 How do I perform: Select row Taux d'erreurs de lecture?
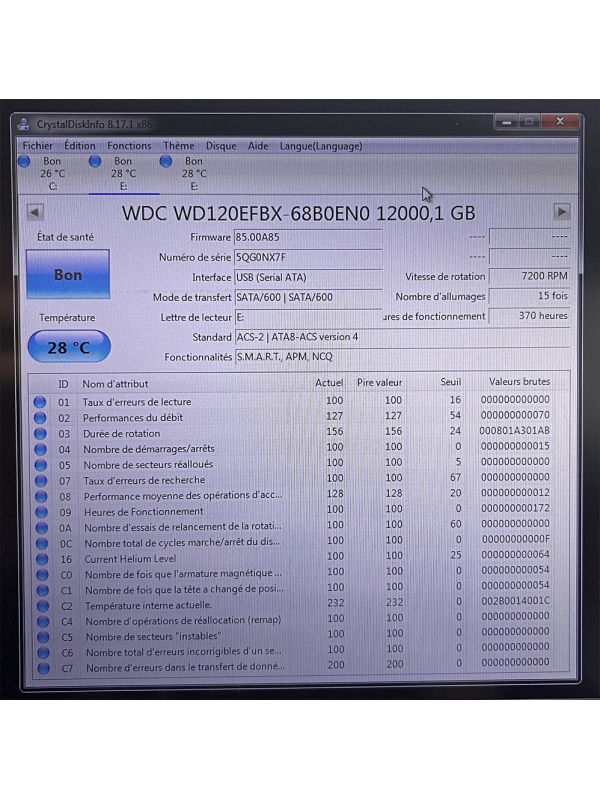click(x=299, y=401)
